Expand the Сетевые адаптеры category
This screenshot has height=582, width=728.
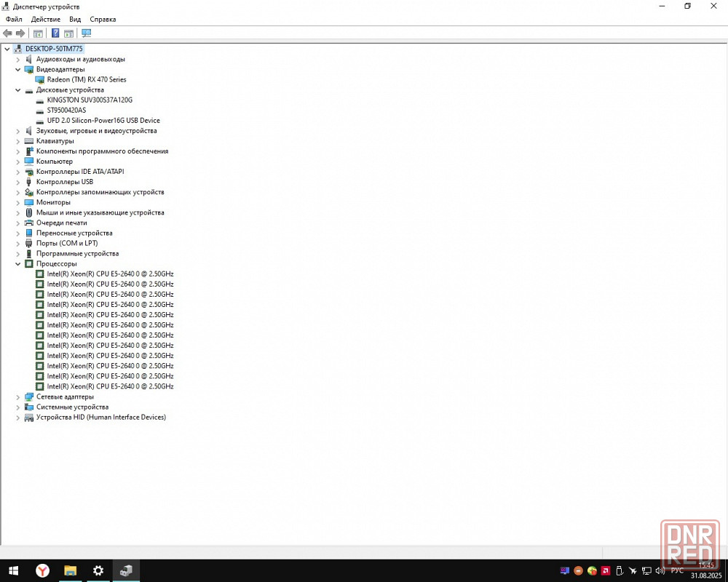[x=18, y=397]
